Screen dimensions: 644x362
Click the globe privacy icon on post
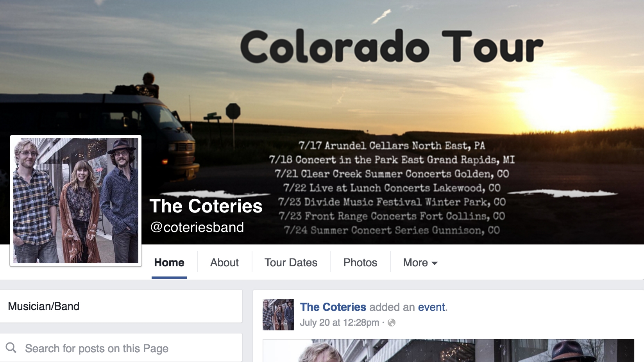[x=392, y=323]
